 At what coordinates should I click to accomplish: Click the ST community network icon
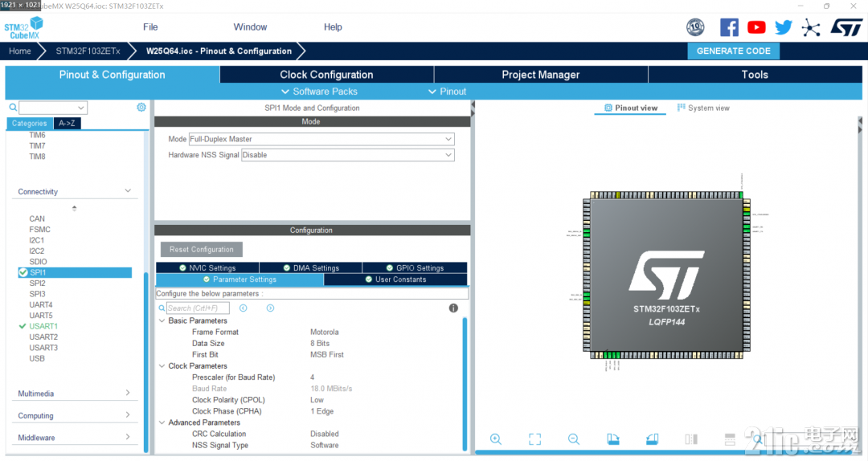pyautogui.click(x=811, y=27)
